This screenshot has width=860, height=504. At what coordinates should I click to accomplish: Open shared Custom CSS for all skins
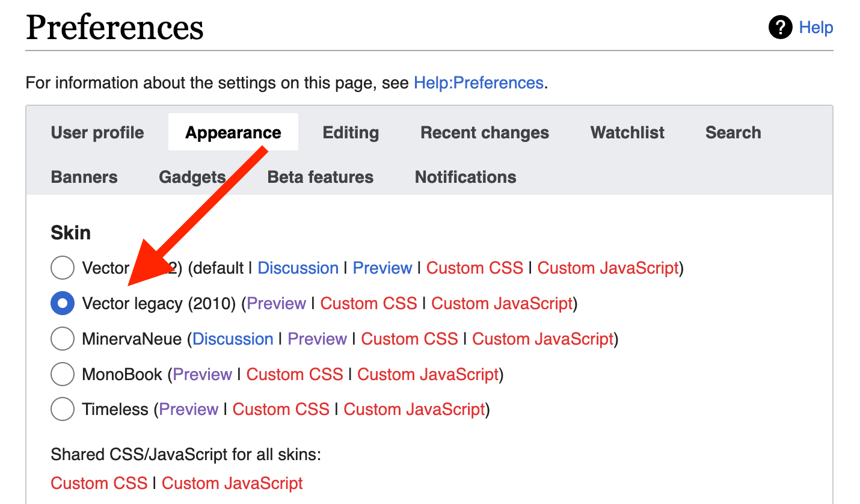99,483
